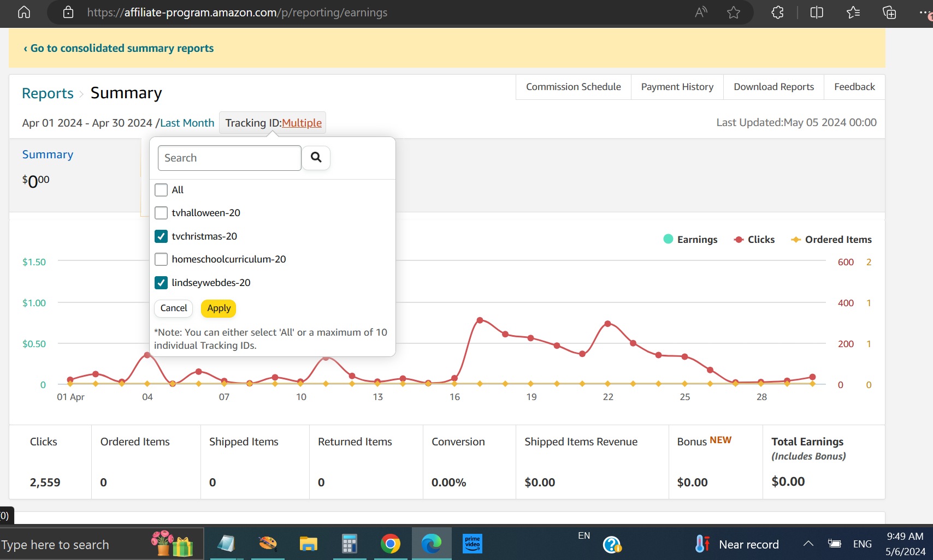Open File Explorer in taskbar

tap(309, 544)
